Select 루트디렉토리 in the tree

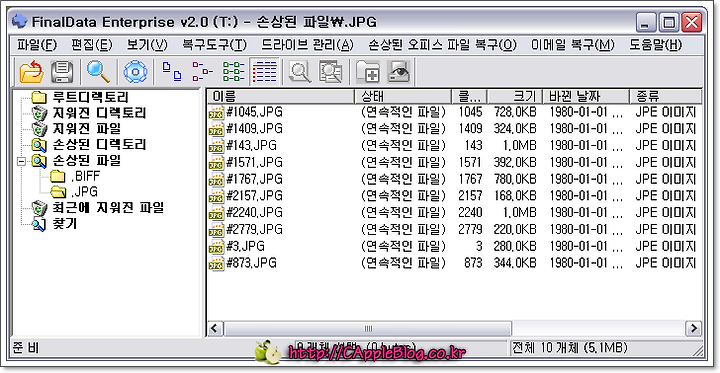tap(90, 97)
